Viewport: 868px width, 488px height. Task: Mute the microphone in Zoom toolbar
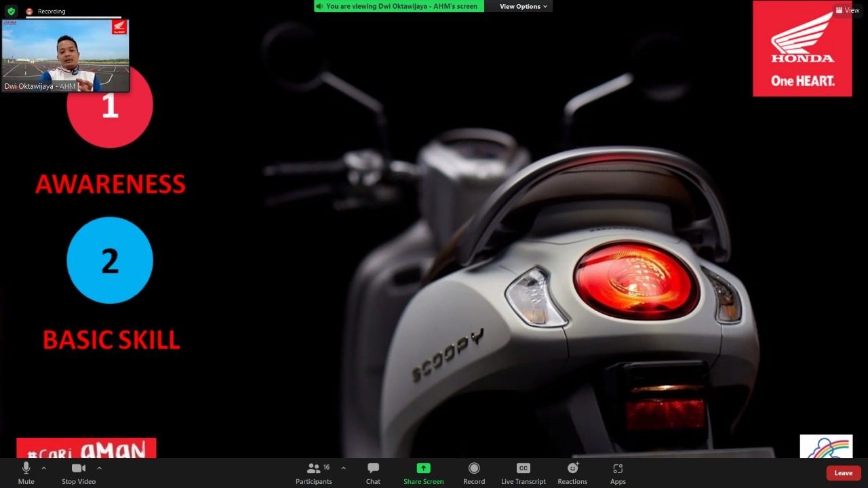pyautogui.click(x=26, y=473)
